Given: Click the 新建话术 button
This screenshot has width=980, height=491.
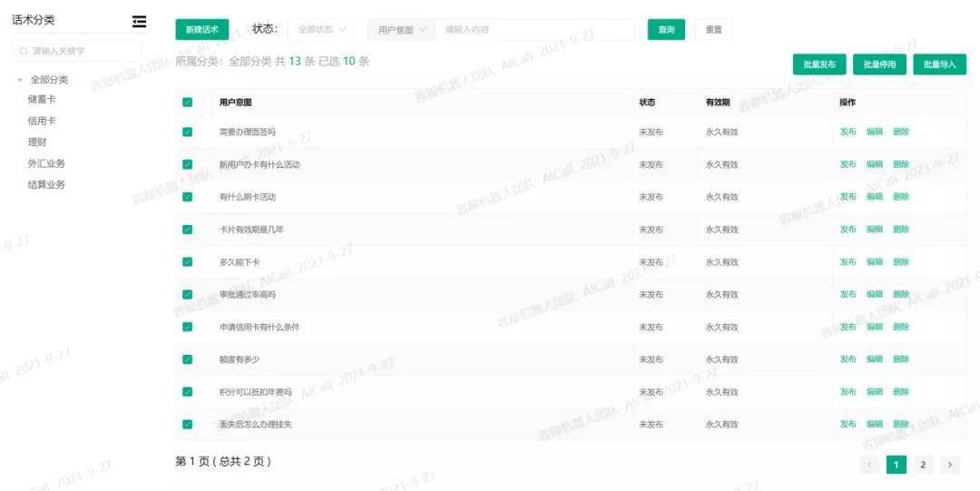Looking at the screenshot, I should [201, 29].
